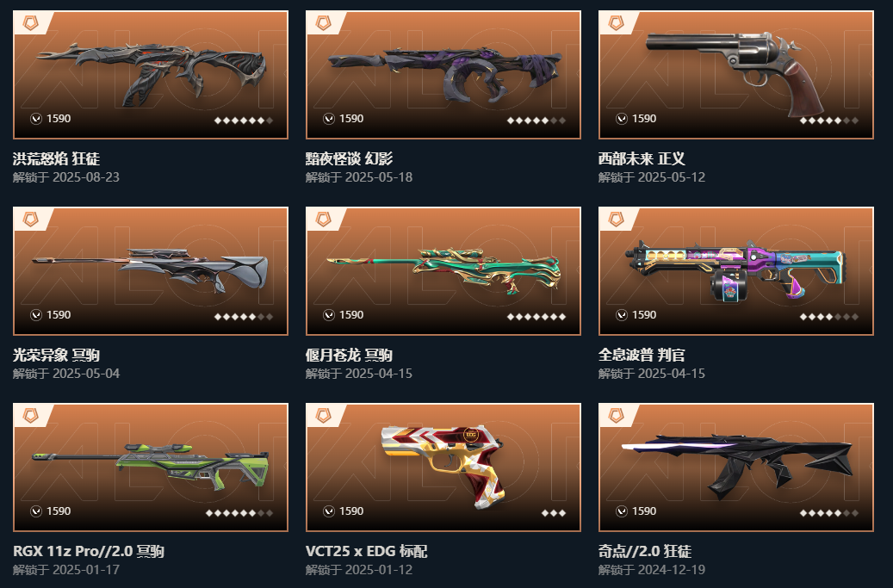Select the 全息波普 判官 shotgun image
893x588 pixels.
click(735, 271)
